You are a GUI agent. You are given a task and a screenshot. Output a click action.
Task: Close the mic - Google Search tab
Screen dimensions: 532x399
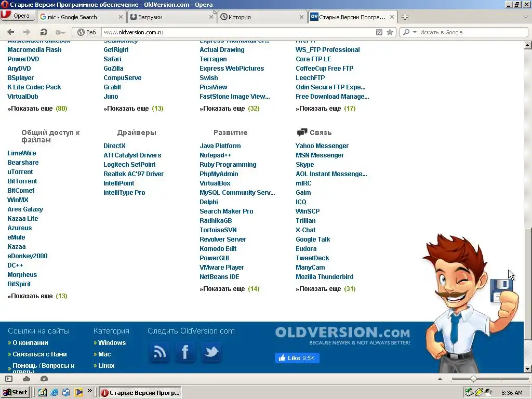(x=121, y=17)
